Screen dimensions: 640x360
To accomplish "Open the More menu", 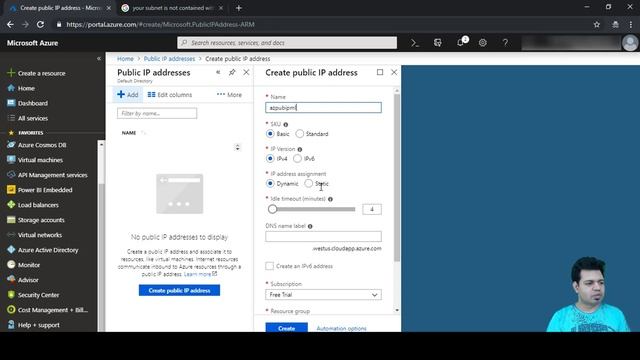I will tap(229, 95).
